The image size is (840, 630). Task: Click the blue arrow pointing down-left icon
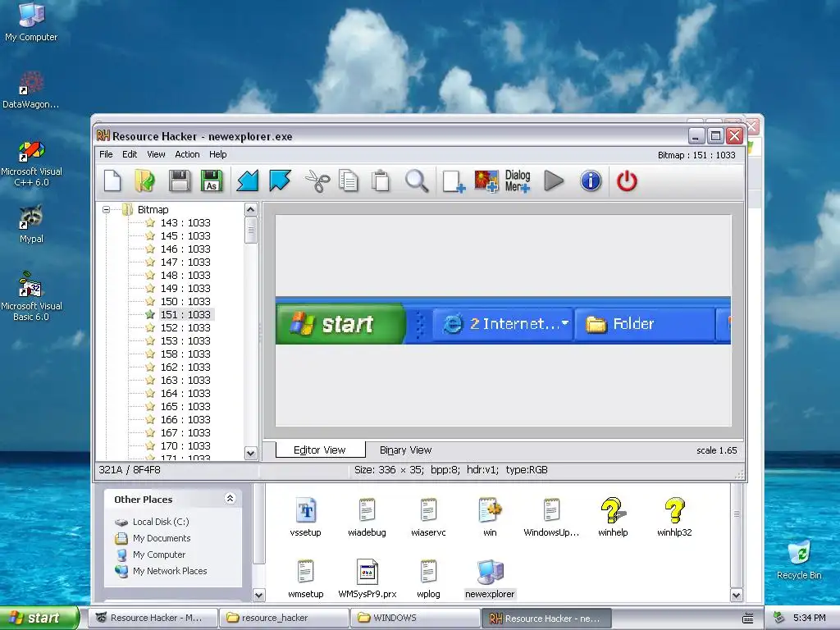(x=248, y=181)
